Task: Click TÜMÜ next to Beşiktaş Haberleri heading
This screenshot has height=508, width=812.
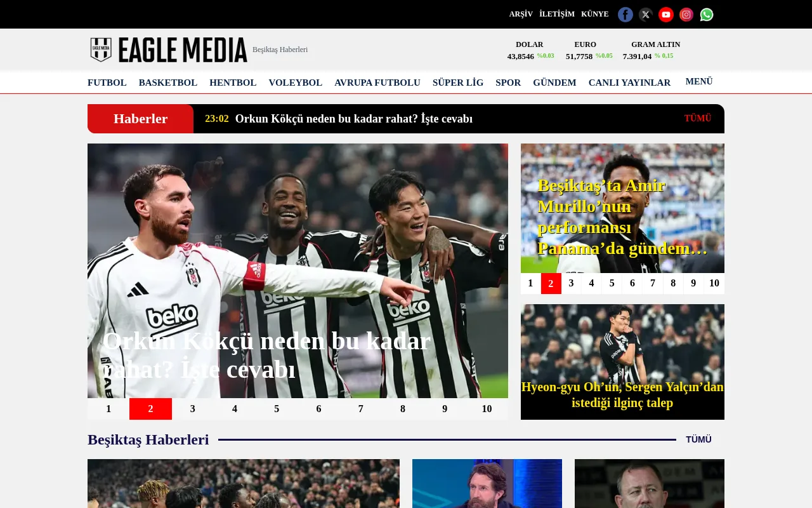Action: coord(698,439)
